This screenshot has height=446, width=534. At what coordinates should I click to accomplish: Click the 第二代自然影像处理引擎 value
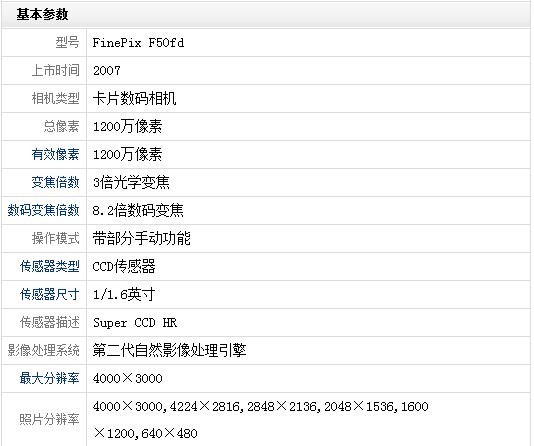(x=170, y=350)
